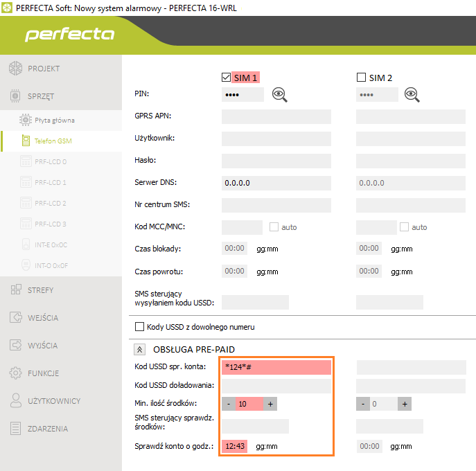Select INT-E 0x0C in hardware list
The width and height of the screenshot is (476, 471).
tap(61, 245)
